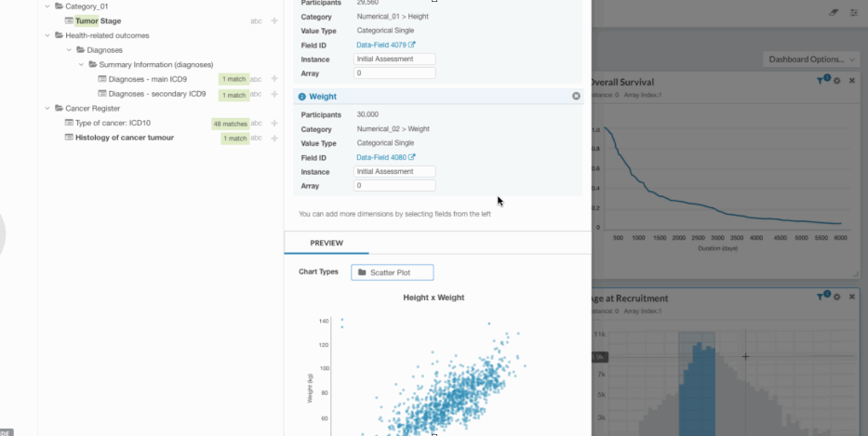Click the Weight Instance field Initial Assessment
The width and height of the screenshot is (868, 436).
point(394,172)
